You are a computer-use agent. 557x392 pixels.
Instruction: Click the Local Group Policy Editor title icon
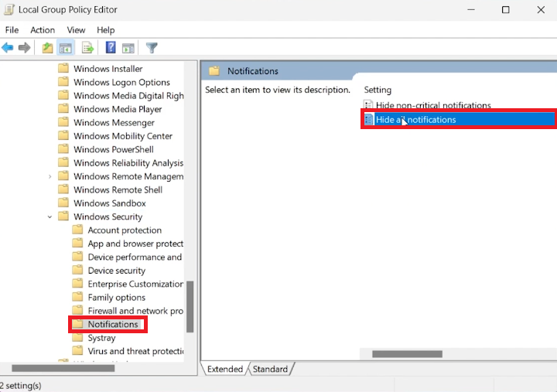9,9
